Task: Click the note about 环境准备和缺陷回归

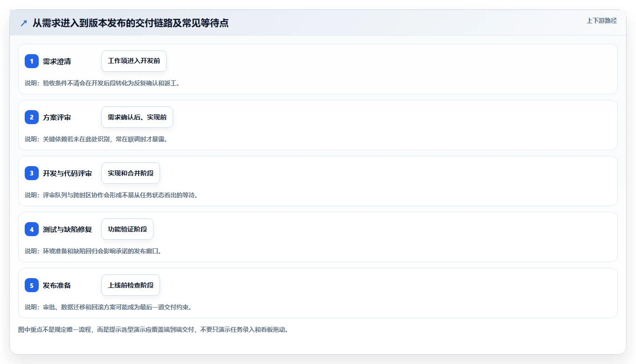Action: tap(93, 251)
